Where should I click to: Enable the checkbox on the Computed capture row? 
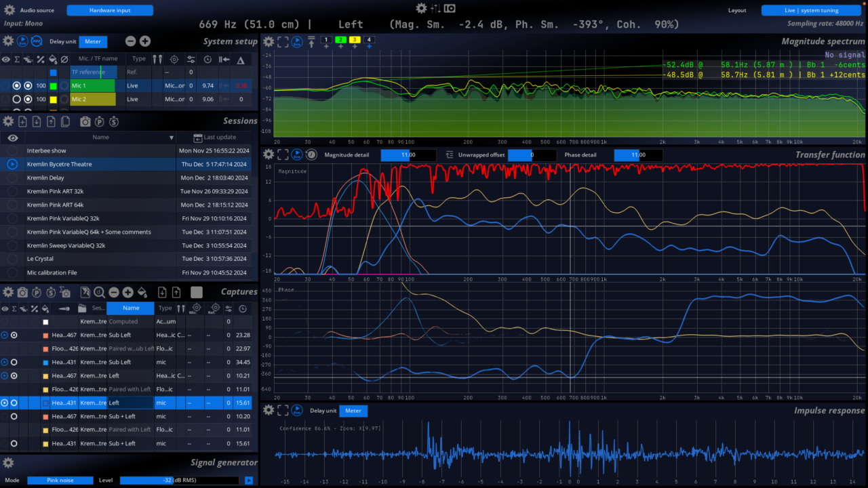click(x=46, y=322)
